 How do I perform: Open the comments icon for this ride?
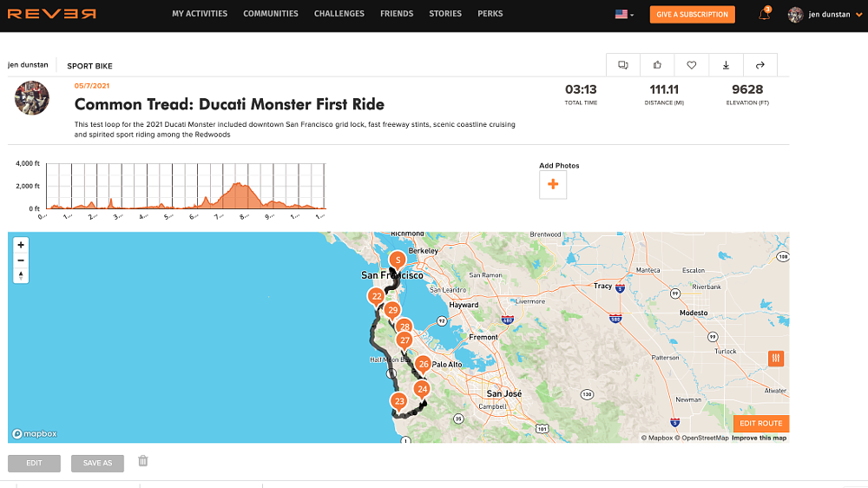pos(622,65)
